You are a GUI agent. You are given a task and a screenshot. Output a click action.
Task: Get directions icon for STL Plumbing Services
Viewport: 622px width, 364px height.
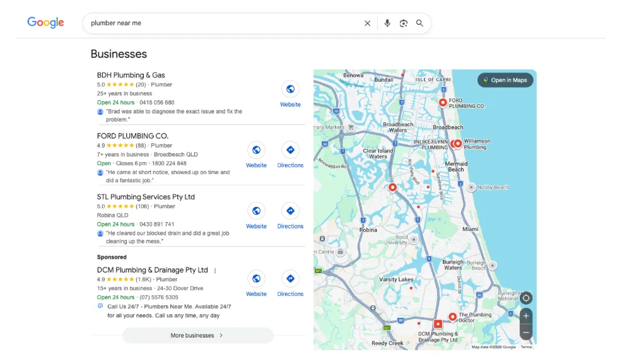click(290, 211)
